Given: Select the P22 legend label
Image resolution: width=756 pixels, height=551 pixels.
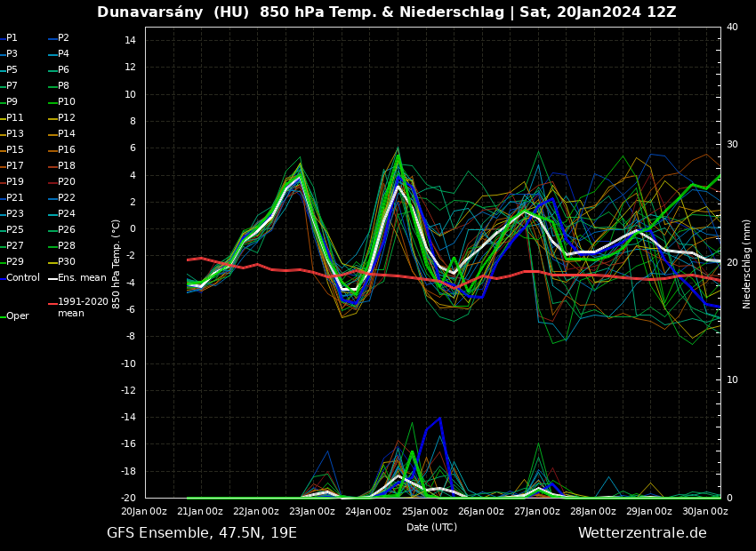Looking at the screenshot, I should tap(67, 198).
